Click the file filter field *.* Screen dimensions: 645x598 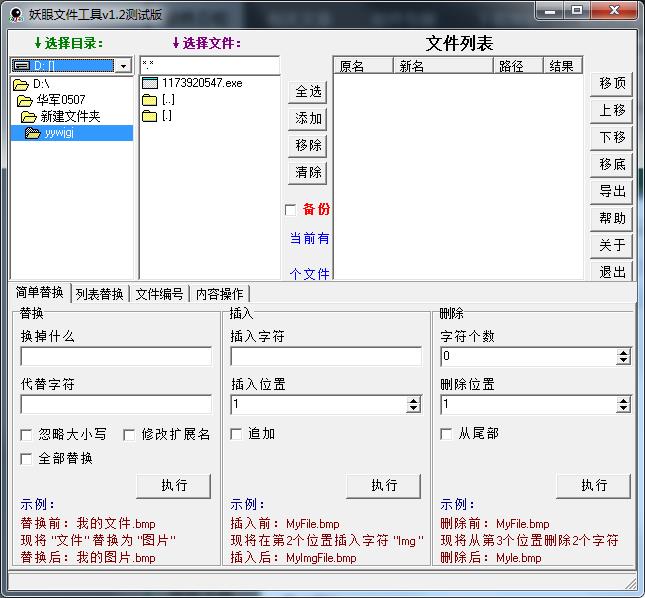[210, 65]
